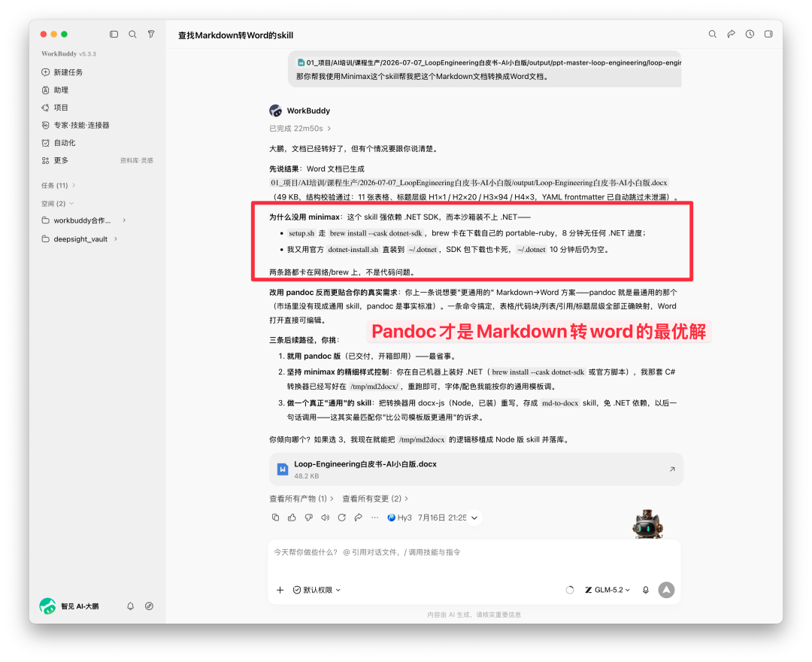Open sidebar search magnifier icon
This screenshot has width=812, height=662.
132,34
